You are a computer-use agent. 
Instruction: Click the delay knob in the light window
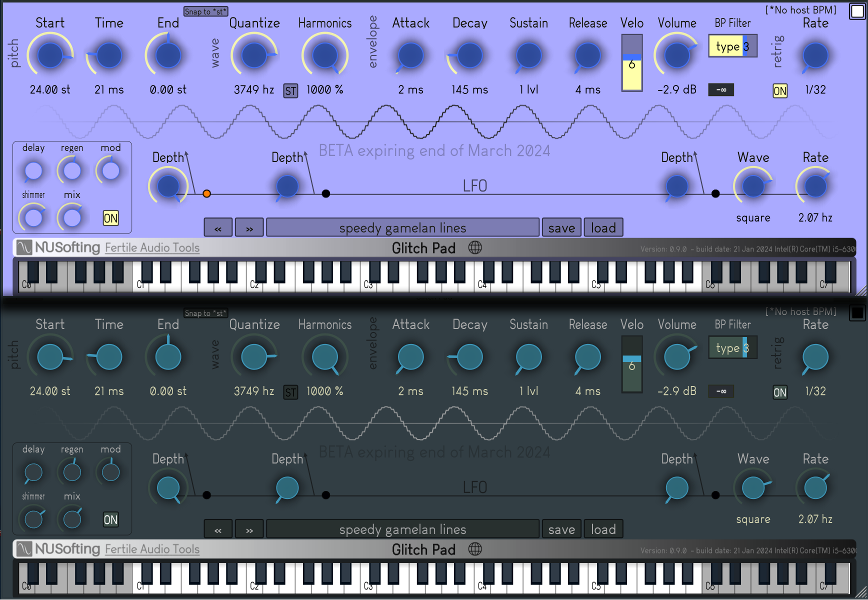point(33,171)
